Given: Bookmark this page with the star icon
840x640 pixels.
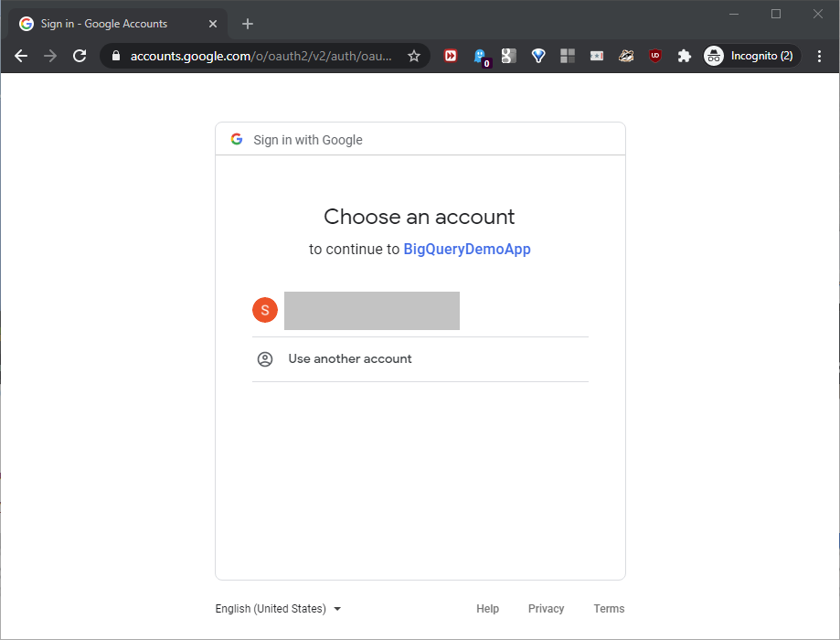Looking at the screenshot, I should tap(414, 56).
